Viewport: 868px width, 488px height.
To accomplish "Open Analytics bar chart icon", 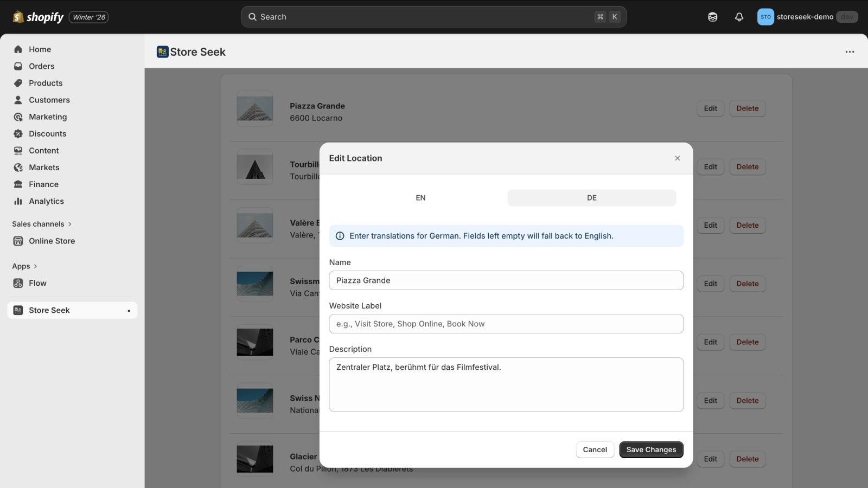I will pyautogui.click(x=18, y=201).
